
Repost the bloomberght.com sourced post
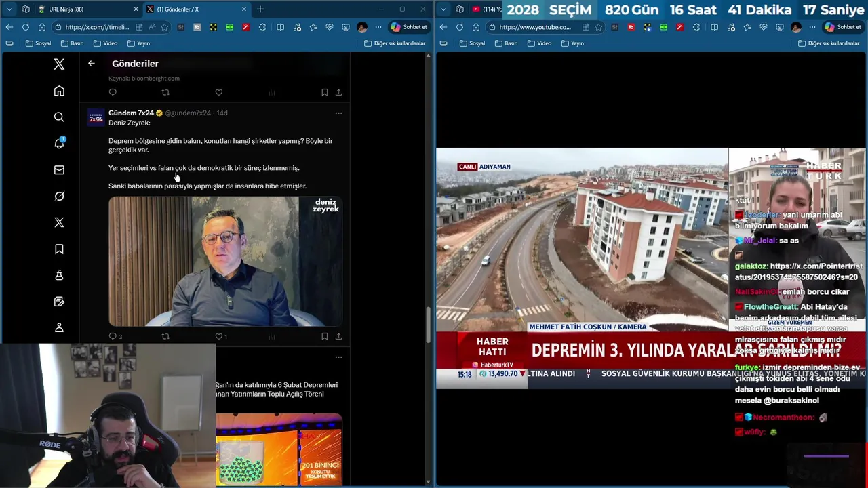pos(165,92)
